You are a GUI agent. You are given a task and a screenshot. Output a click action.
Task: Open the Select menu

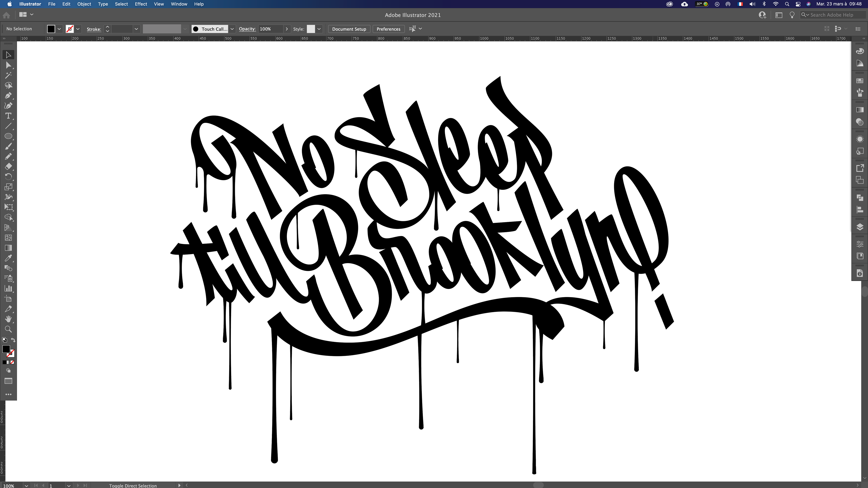[x=121, y=4]
